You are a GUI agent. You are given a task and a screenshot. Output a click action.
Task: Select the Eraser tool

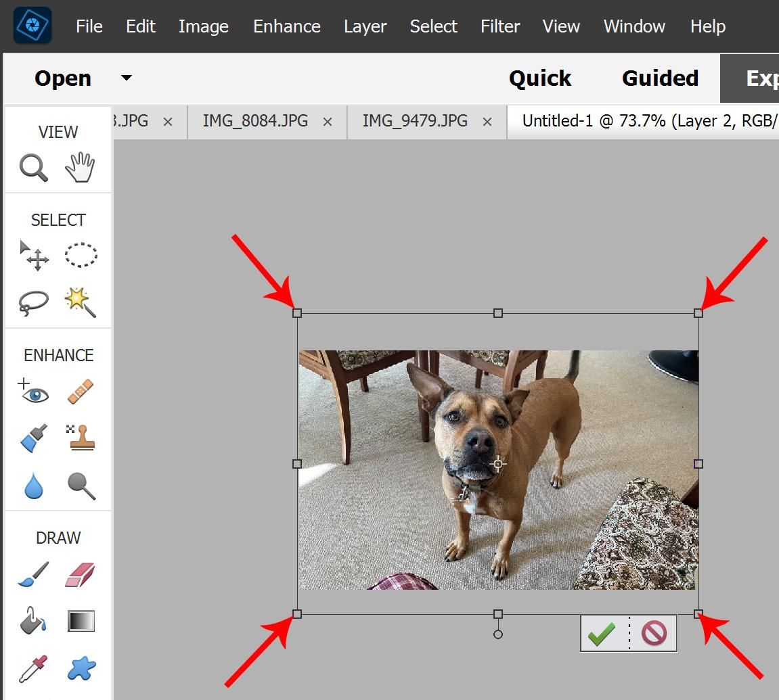click(80, 574)
